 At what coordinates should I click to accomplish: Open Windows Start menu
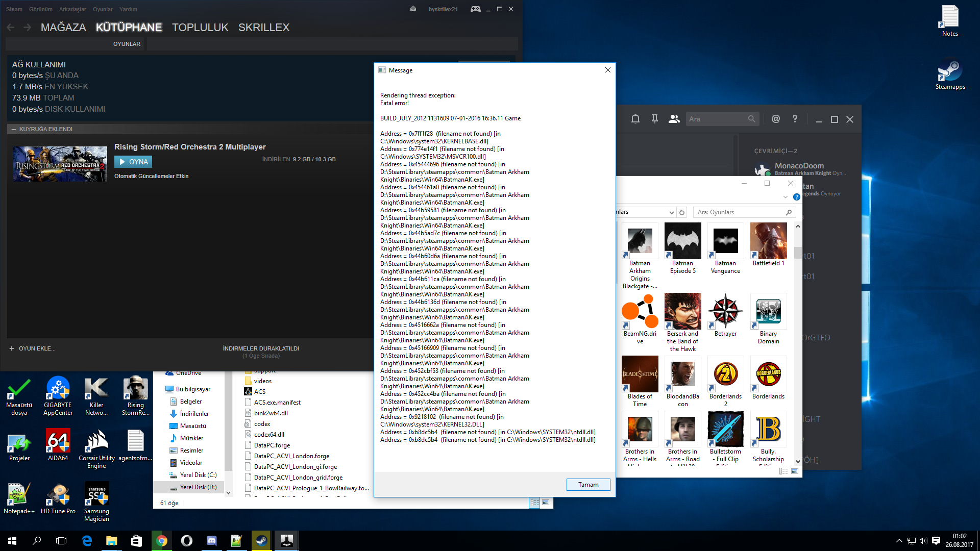[x=12, y=541]
